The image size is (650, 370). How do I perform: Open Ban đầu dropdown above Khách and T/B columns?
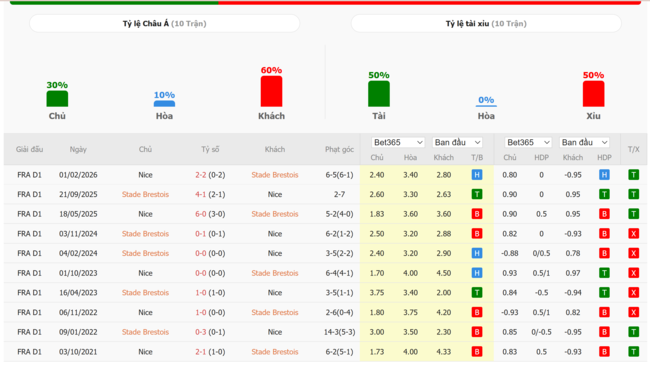pos(458,143)
